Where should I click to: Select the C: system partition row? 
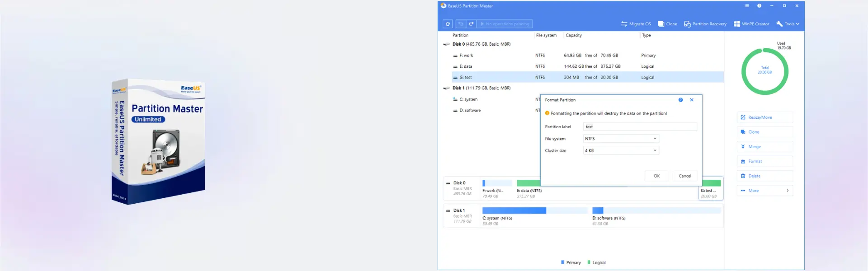496,99
